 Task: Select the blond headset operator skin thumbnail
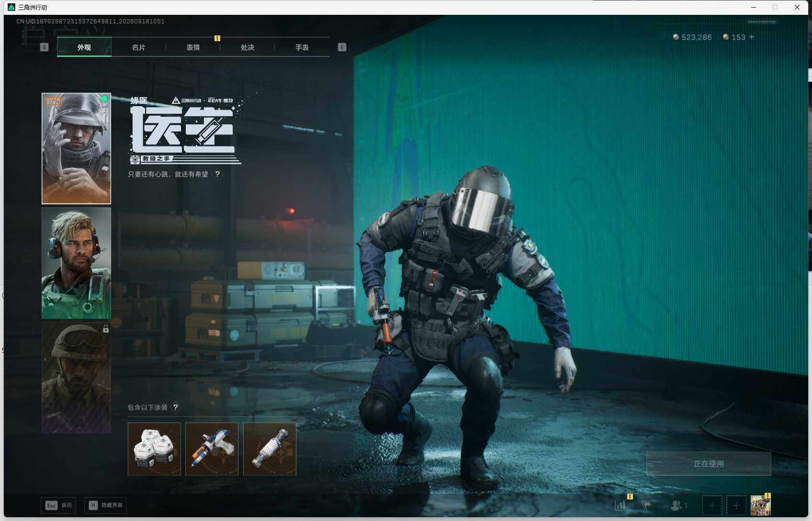point(76,263)
